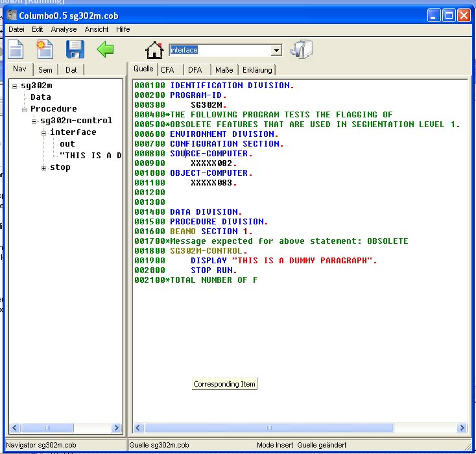The height and width of the screenshot is (454, 476).
Task: Click the house home icon
Action: point(154,50)
